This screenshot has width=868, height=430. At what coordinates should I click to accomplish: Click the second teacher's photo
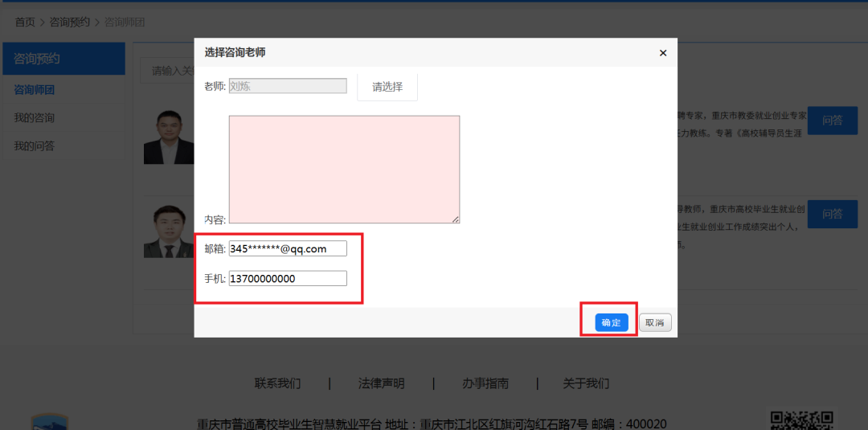click(169, 231)
